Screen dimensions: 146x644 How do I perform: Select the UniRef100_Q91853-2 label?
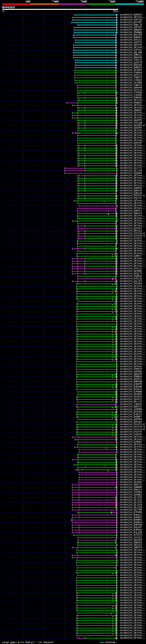click(132, 125)
